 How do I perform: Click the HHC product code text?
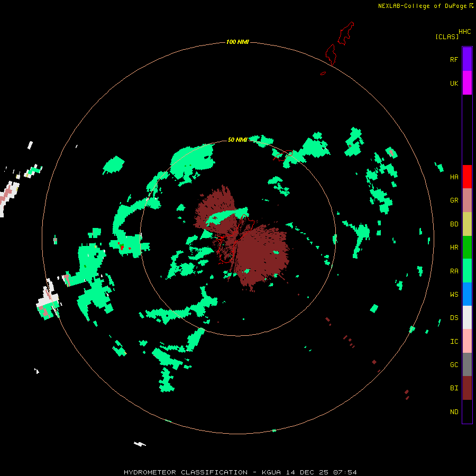(464, 32)
